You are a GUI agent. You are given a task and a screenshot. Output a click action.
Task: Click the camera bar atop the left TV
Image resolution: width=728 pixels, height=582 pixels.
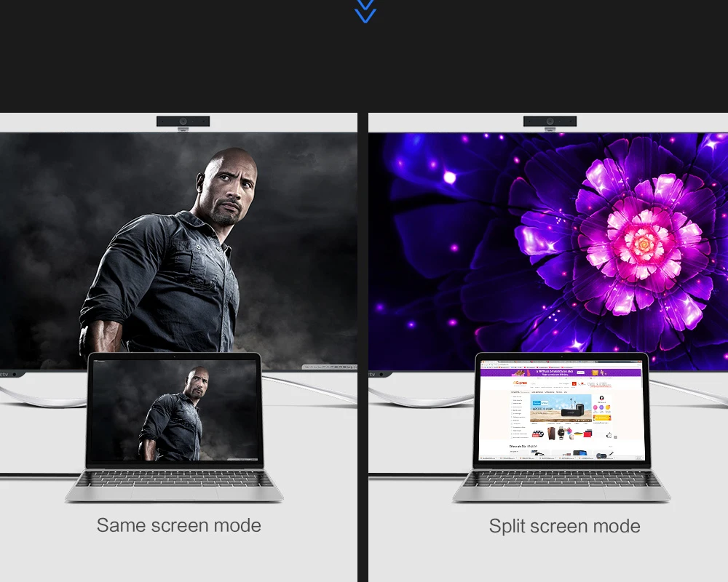[183, 121]
